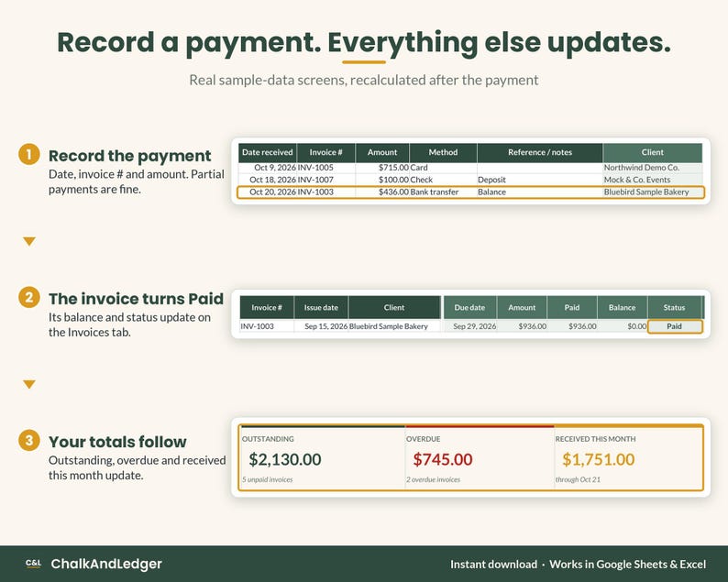
Task: Click the 'Paid' column header
Action: (x=572, y=307)
